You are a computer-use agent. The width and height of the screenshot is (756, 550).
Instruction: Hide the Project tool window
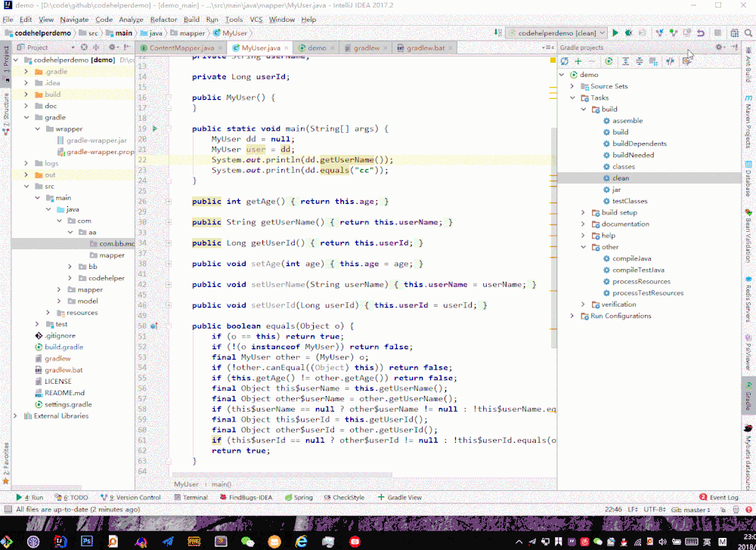tap(127, 47)
